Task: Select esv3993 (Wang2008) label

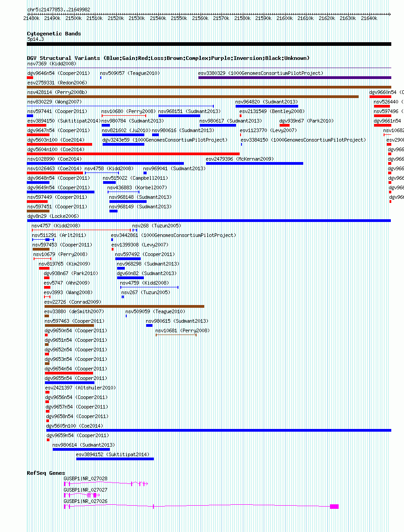Action: (68, 292)
